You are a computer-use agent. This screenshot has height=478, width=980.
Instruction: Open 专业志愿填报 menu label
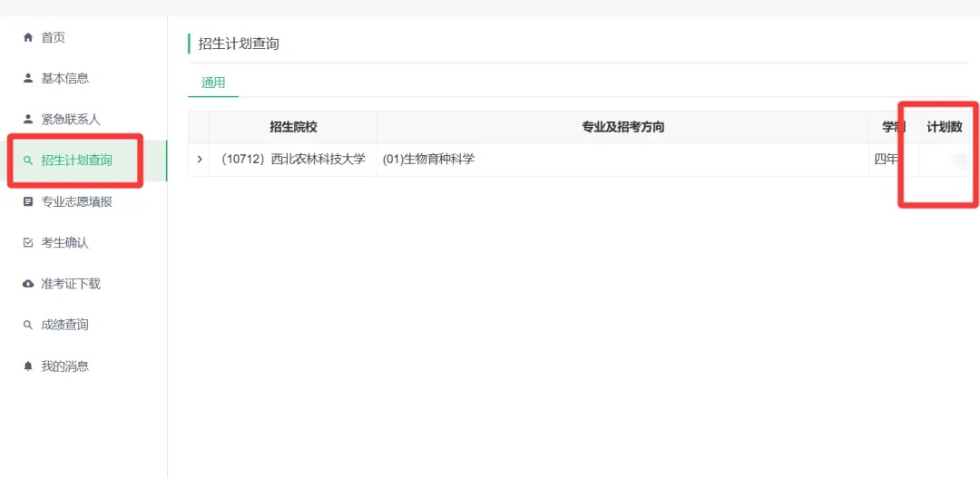click(76, 201)
